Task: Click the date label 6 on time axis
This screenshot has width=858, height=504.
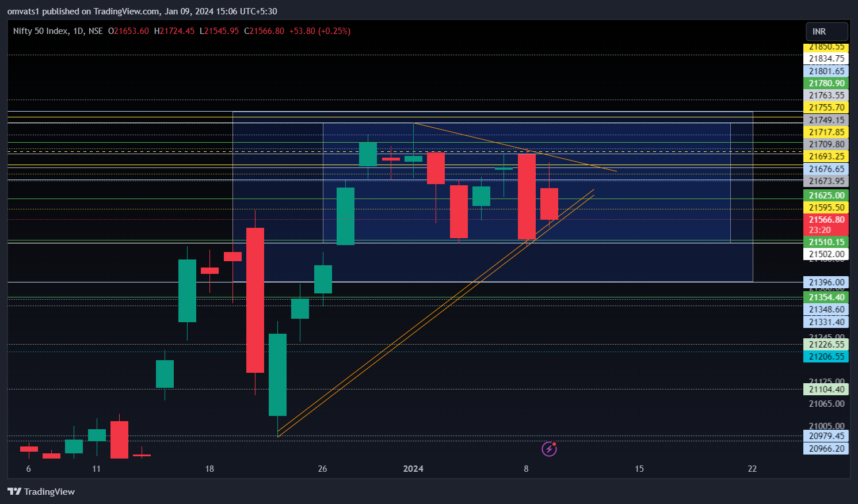Action: [x=29, y=469]
